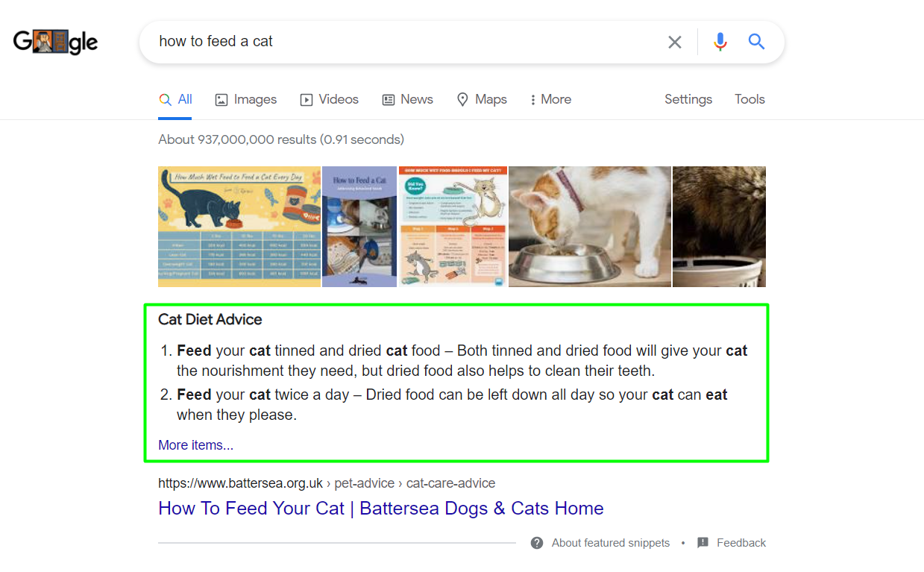Click in the search query field

click(403, 42)
